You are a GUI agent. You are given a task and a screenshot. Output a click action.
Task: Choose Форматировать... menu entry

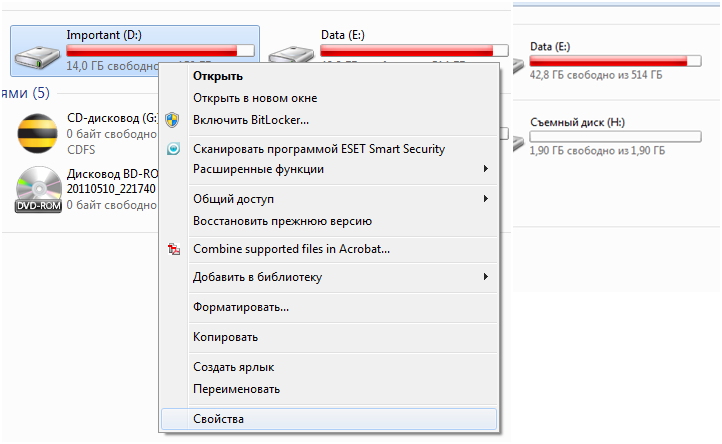pyautogui.click(x=241, y=307)
